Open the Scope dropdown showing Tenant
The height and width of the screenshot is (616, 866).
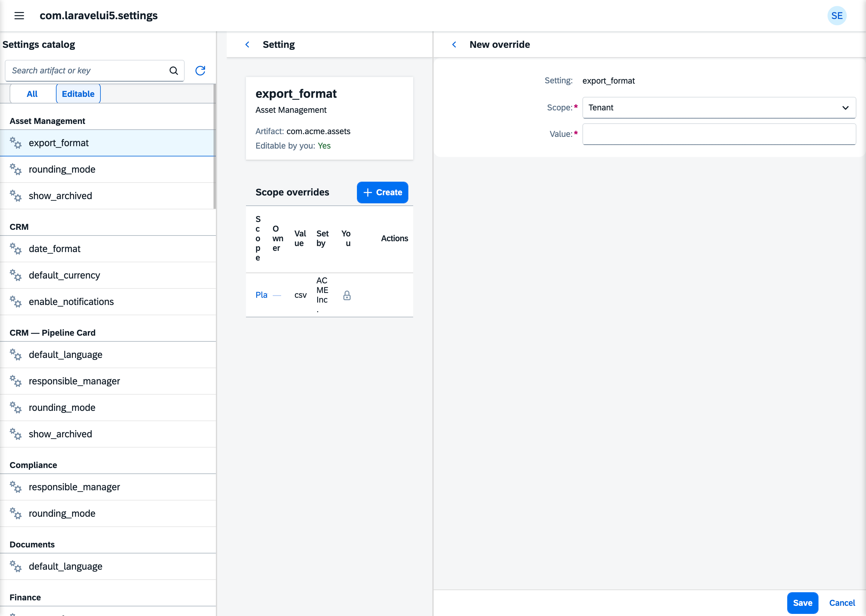point(719,108)
